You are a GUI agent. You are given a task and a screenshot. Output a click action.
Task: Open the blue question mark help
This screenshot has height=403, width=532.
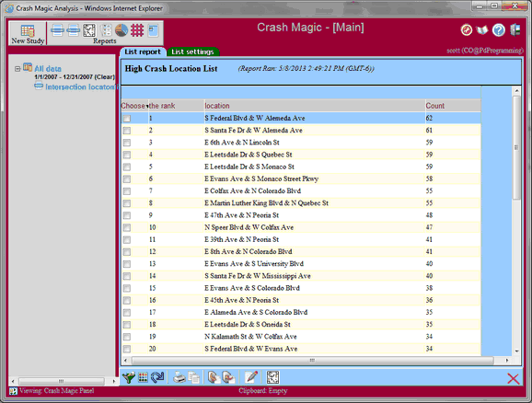[x=499, y=30]
